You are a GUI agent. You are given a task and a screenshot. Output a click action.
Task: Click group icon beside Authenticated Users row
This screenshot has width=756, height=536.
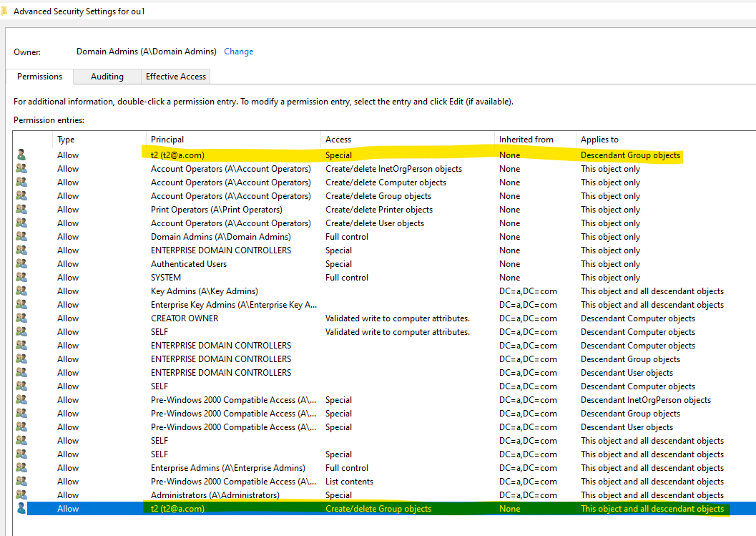pyautogui.click(x=21, y=263)
